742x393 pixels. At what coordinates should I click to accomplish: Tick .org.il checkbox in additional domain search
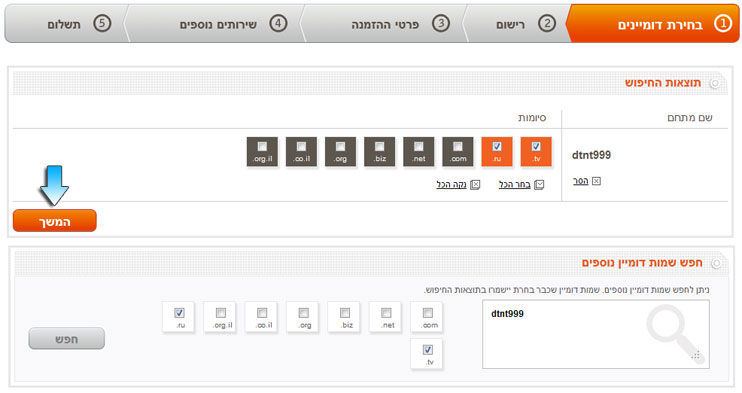pos(221,313)
